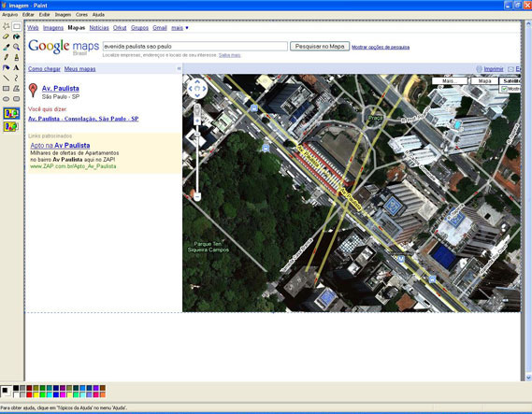Open the Editar menu

click(28, 15)
